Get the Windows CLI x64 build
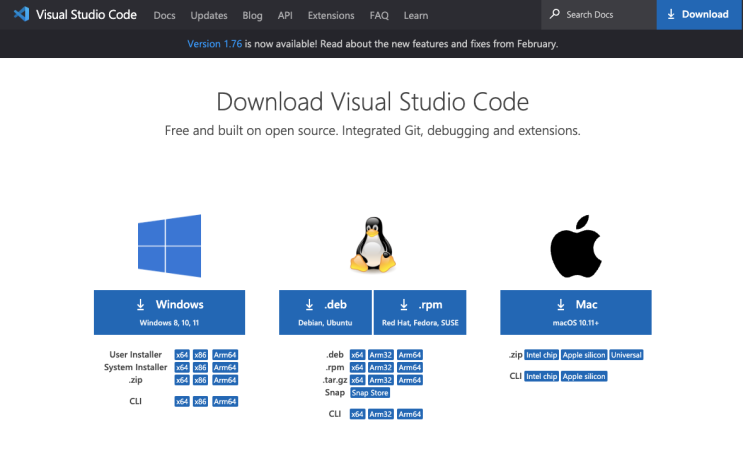 pyautogui.click(x=182, y=401)
